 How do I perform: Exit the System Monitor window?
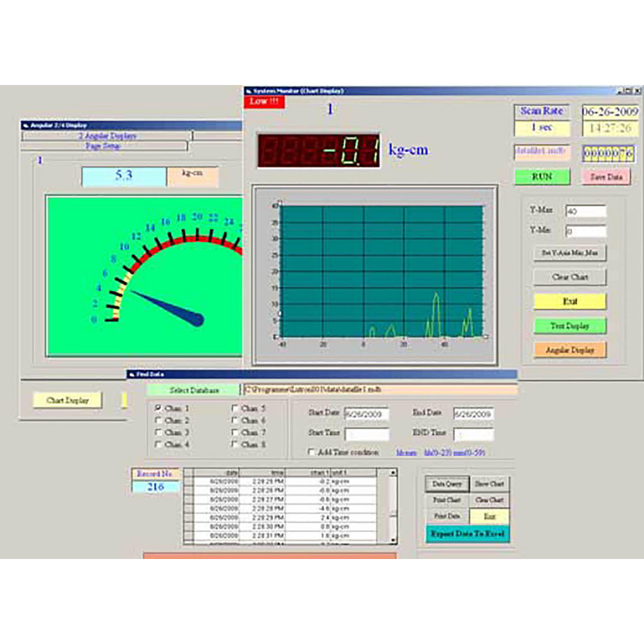click(570, 301)
